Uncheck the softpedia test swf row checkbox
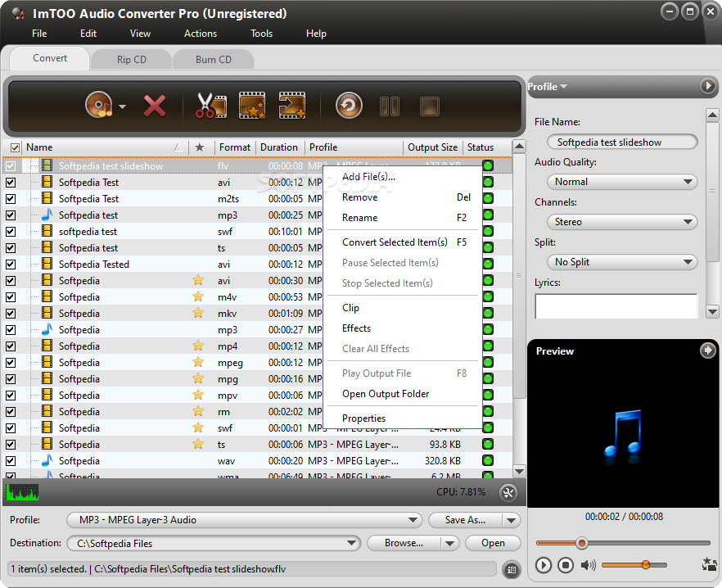The image size is (722, 588). tap(11, 232)
